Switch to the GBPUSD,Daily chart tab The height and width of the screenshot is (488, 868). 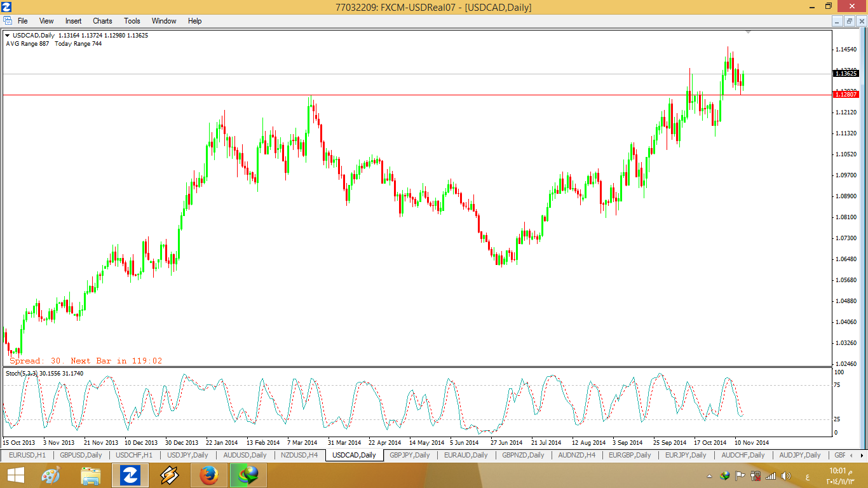[81, 455]
